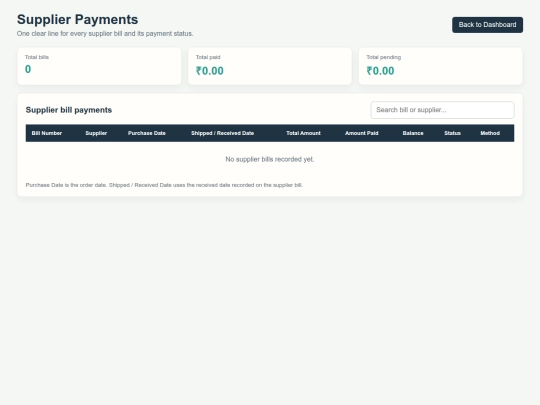
Task: Click the Total bills card value 0
Action: pyautogui.click(x=28, y=69)
